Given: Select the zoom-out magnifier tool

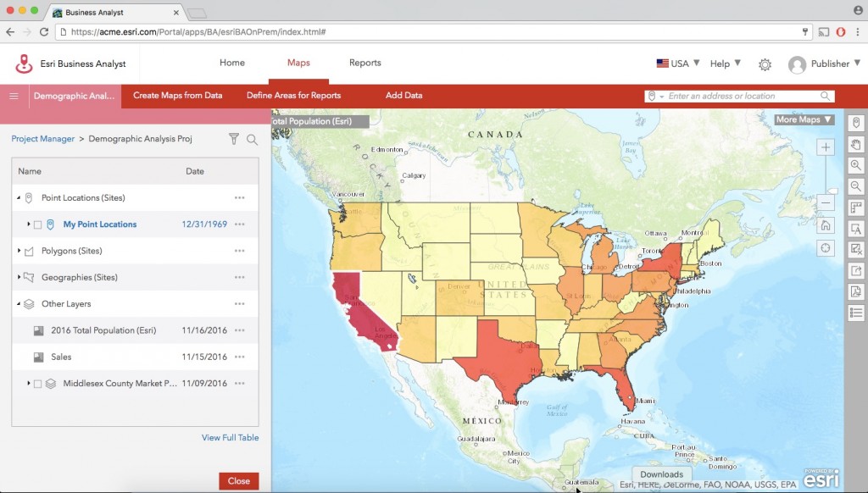Looking at the screenshot, I should click(x=856, y=186).
